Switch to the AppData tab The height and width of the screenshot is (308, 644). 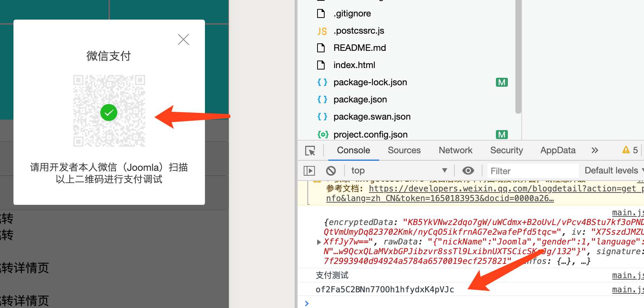pyautogui.click(x=558, y=150)
